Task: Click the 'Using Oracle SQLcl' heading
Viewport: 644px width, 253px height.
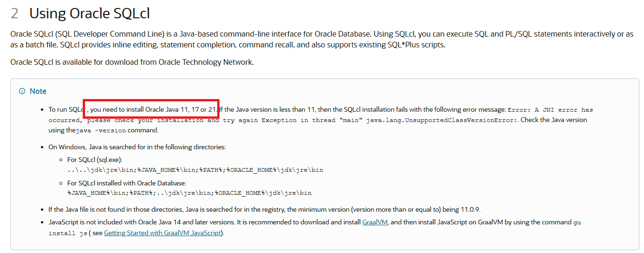Action: tap(89, 13)
